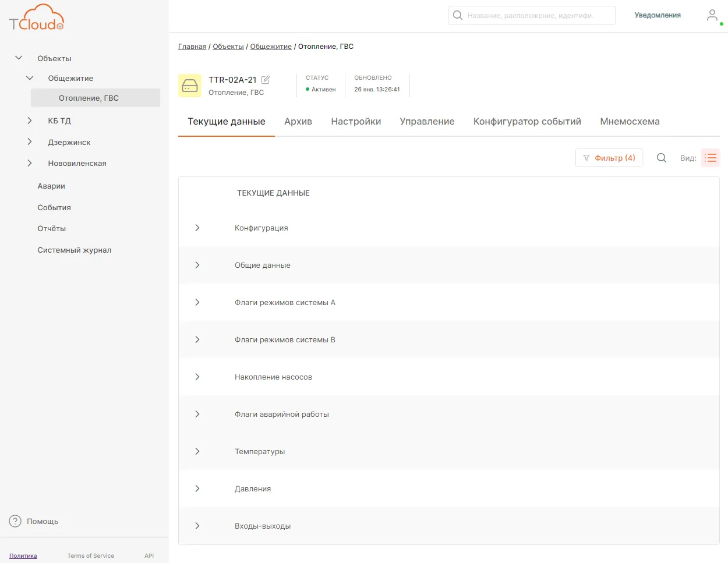Viewport: 728px width, 563px height.
Task: Open the Terms of Service link
Action: point(91,555)
